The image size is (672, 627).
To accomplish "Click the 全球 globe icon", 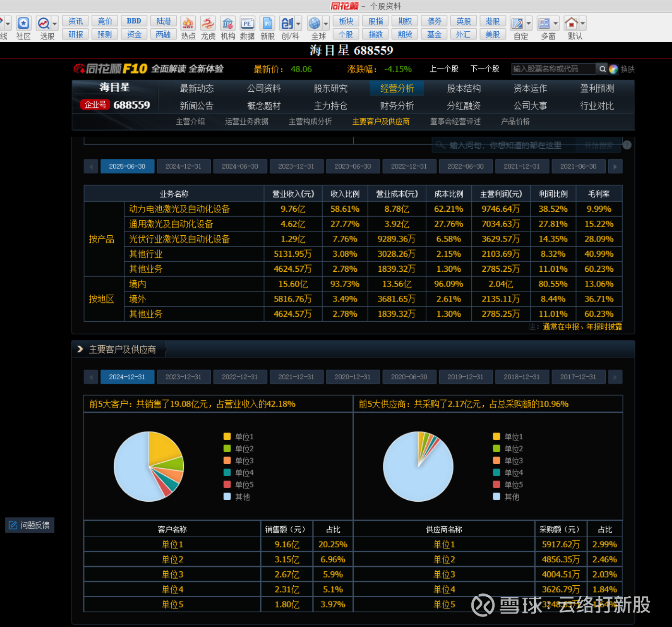I will (x=314, y=23).
